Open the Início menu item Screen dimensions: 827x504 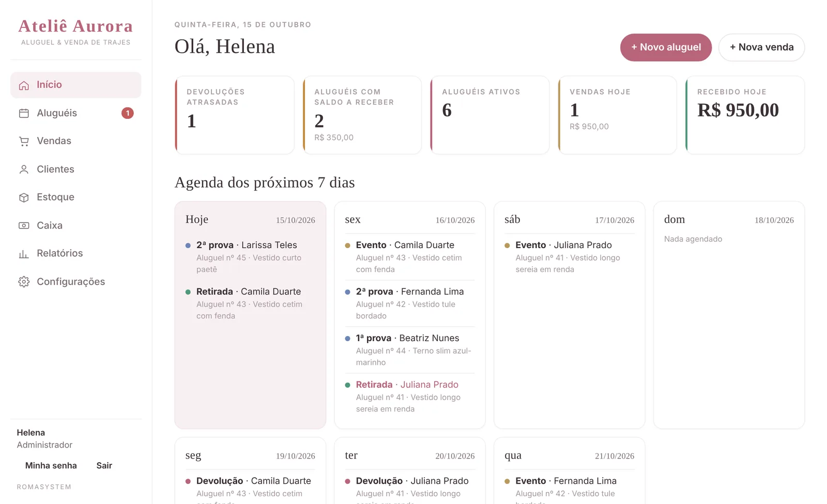click(75, 85)
